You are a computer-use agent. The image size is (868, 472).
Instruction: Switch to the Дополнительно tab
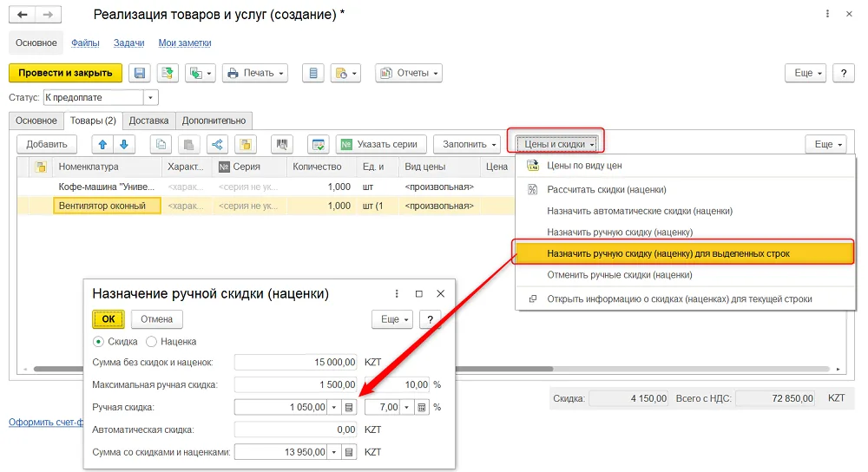click(214, 121)
